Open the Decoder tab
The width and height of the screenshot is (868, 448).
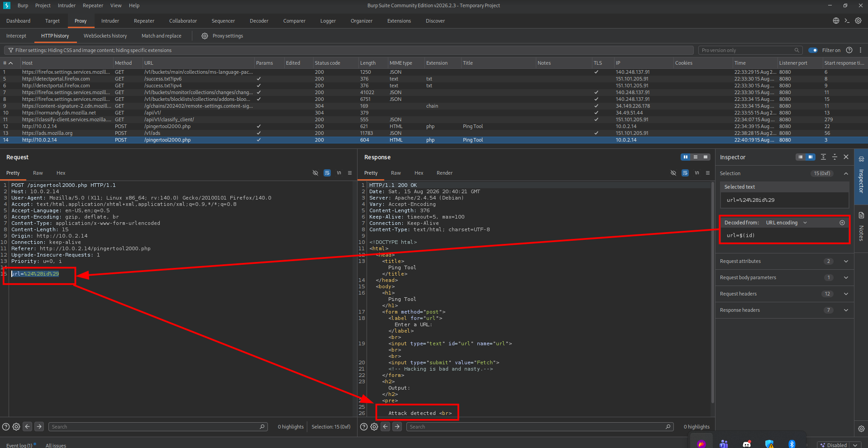259,21
